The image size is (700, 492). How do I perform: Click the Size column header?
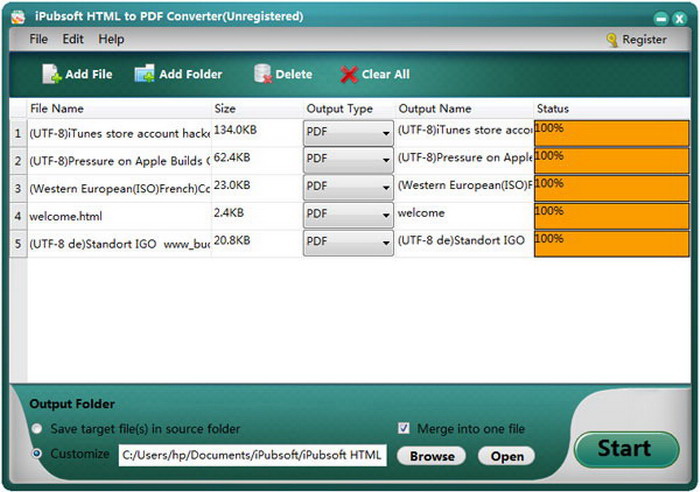tap(257, 108)
